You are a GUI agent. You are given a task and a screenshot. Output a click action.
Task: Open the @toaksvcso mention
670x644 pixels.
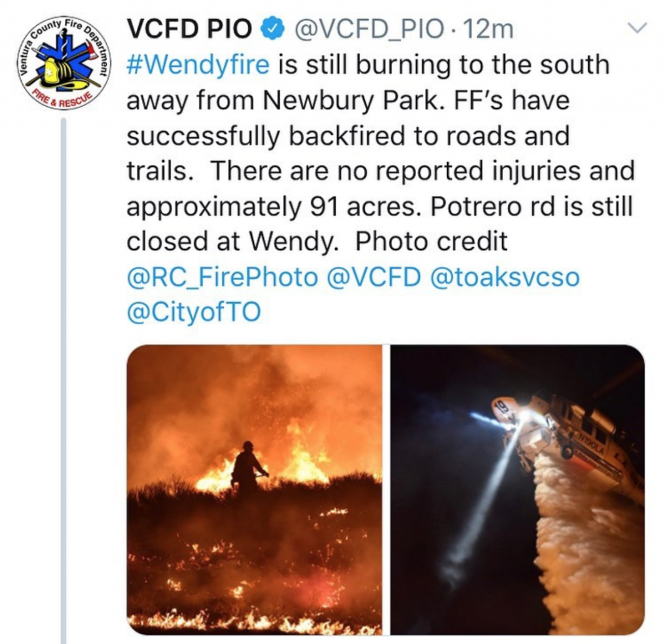[x=505, y=277]
